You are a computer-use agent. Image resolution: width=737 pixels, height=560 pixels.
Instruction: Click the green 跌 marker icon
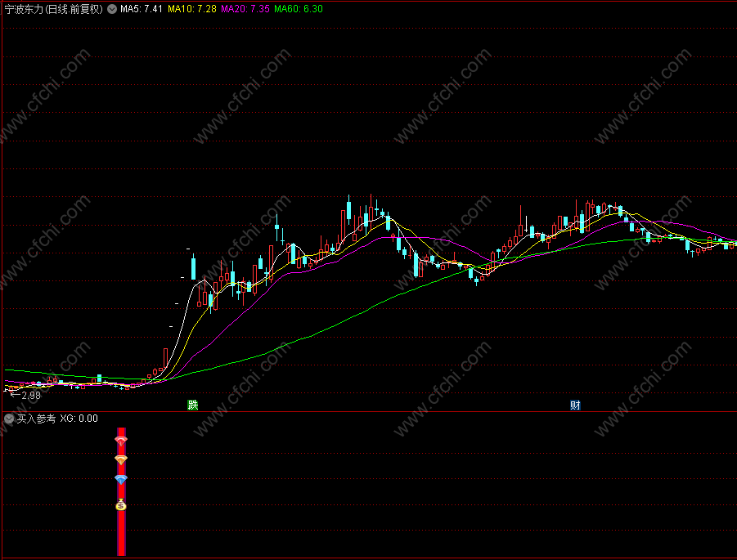point(193,405)
